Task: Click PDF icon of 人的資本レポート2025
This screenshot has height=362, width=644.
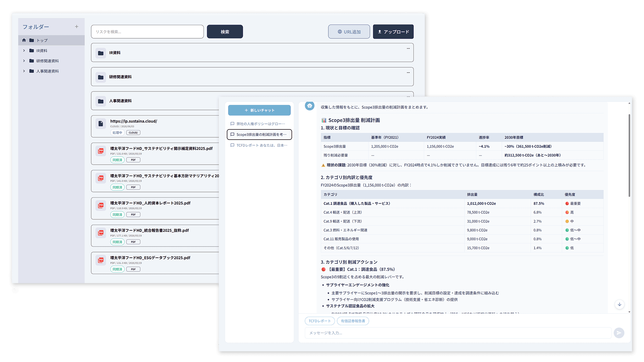Action: (x=101, y=205)
